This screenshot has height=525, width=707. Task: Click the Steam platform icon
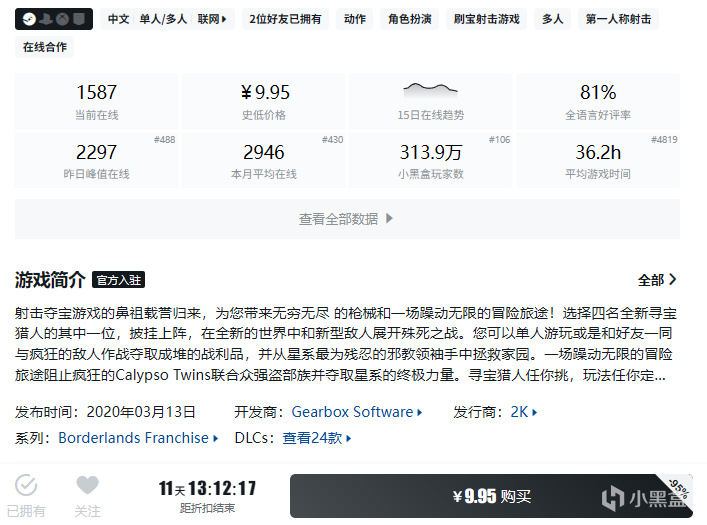pos(29,19)
